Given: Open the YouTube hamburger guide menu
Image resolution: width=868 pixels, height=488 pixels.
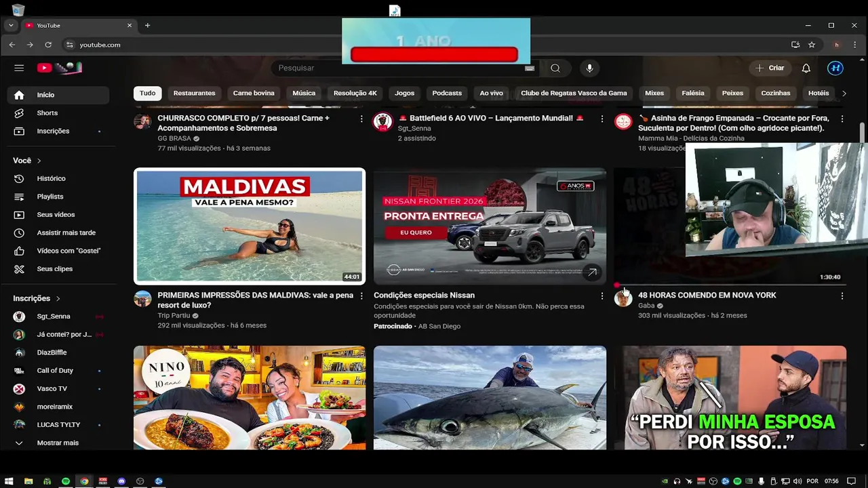Looking at the screenshot, I should click(x=19, y=68).
